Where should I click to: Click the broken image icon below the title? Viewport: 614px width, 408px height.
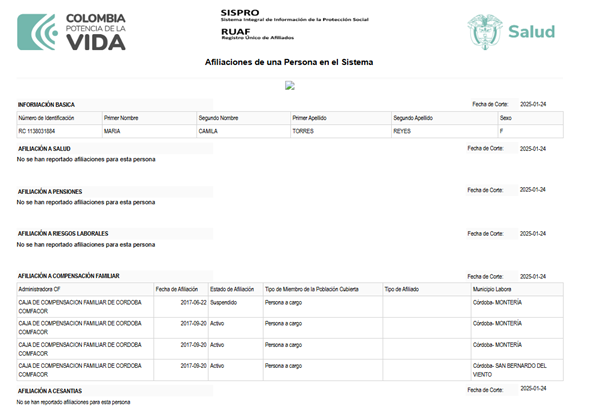tap(290, 85)
